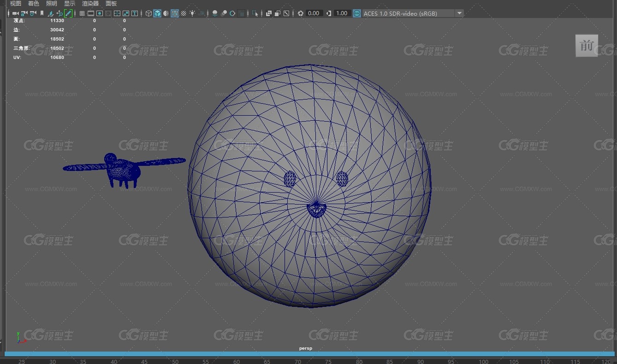Click the Isolate Select icon

(255, 13)
